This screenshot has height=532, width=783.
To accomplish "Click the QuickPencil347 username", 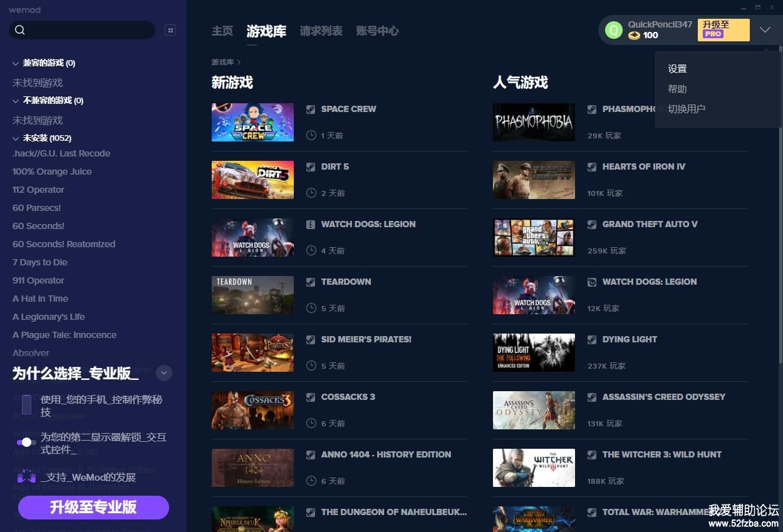I will click(x=660, y=24).
